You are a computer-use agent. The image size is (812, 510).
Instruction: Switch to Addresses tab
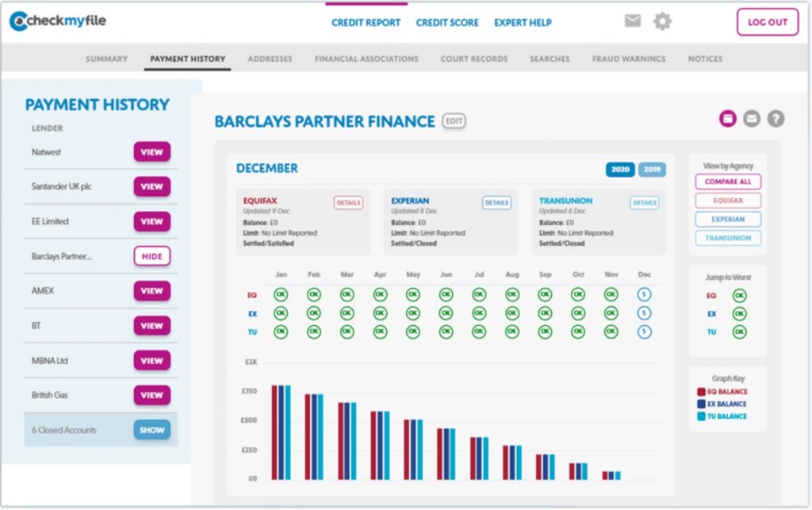tap(270, 59)
